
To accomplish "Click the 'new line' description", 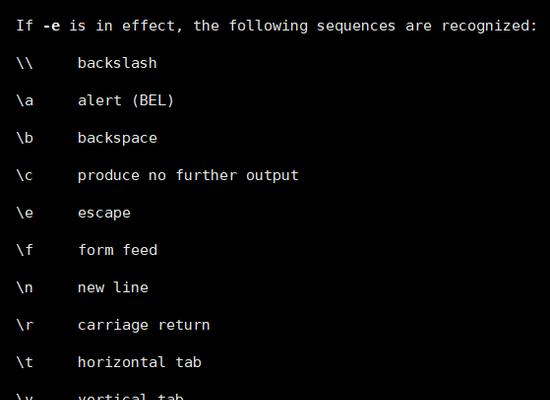I will click(x=113, y=288).
